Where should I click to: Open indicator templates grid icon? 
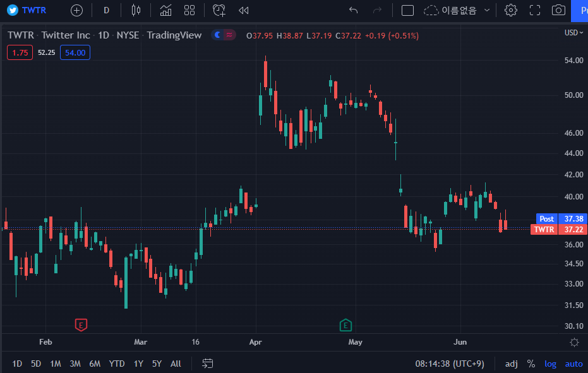pyautogui.click(x=189, y=11)
